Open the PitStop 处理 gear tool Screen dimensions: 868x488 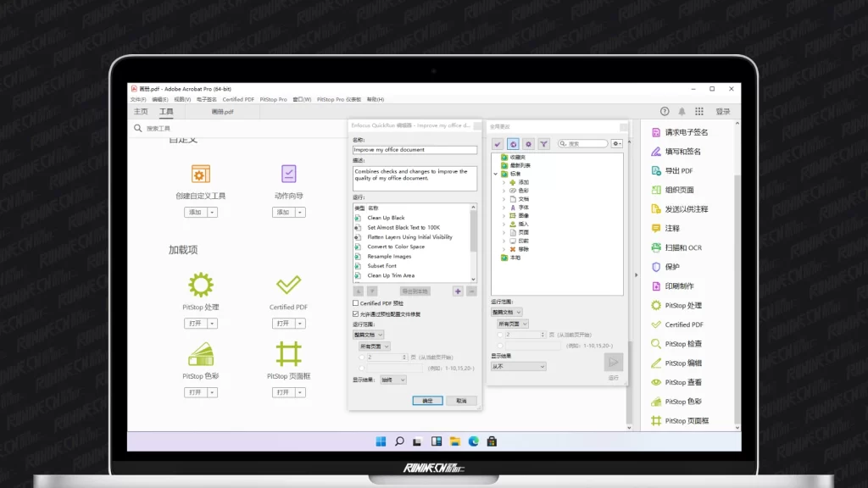(x=200, y=284)
